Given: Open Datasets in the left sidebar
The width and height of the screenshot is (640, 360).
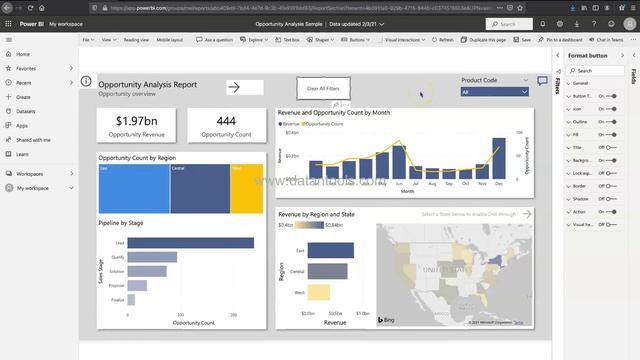Looking at the screenshot, I should pyautogui.click(x=25, y=111).
